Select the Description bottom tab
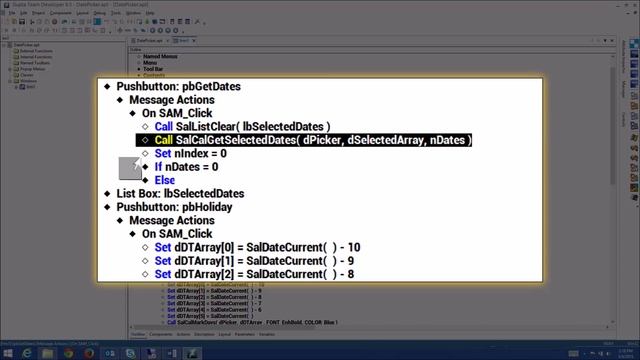This screenshot has height=360, width=640. [204, 334]
